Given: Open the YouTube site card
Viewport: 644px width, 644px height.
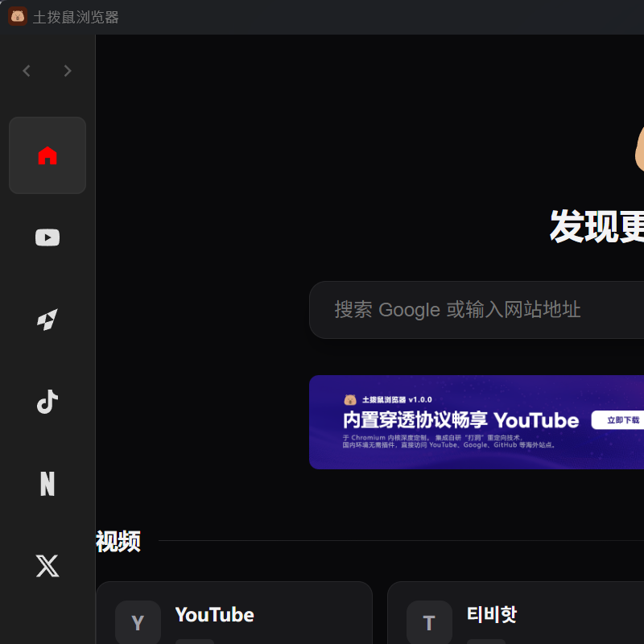Looking at the screenshot, I should [234, 613].
